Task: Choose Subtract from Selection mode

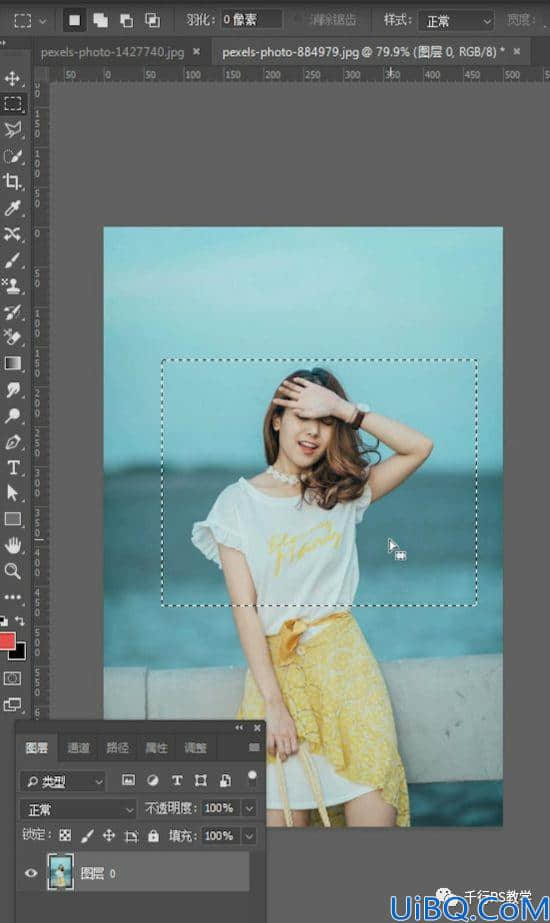Action: tap(126, 20)
